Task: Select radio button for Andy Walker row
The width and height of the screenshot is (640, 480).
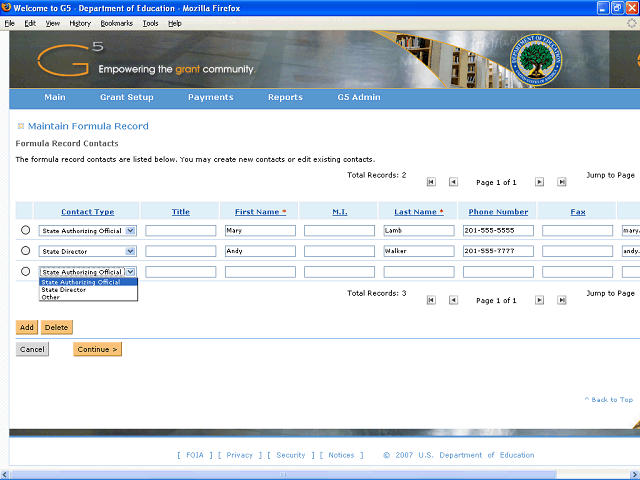Action: pos(25,251)
